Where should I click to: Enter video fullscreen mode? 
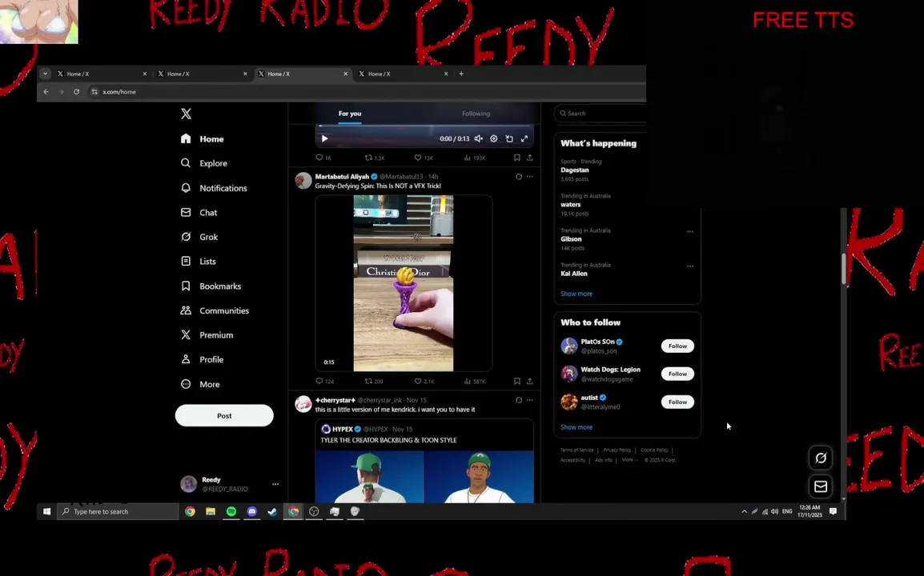[x=524, y=139]
